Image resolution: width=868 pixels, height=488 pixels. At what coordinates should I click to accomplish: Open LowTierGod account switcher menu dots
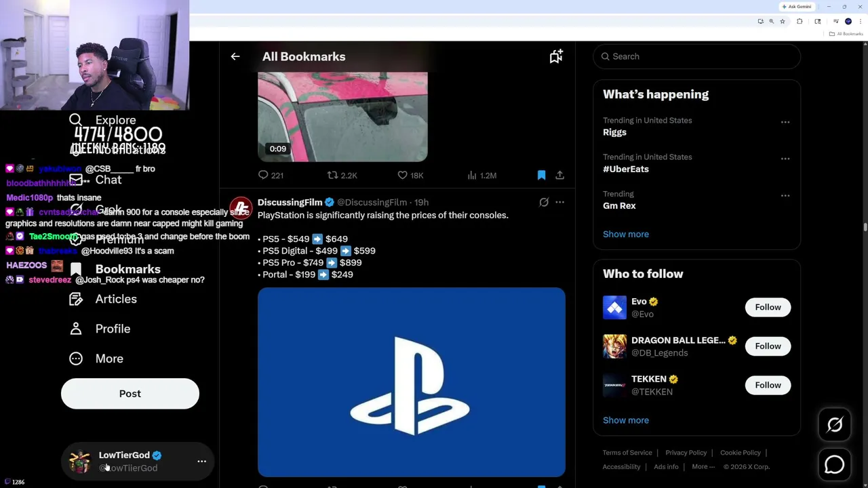click(x=201, y=462)
